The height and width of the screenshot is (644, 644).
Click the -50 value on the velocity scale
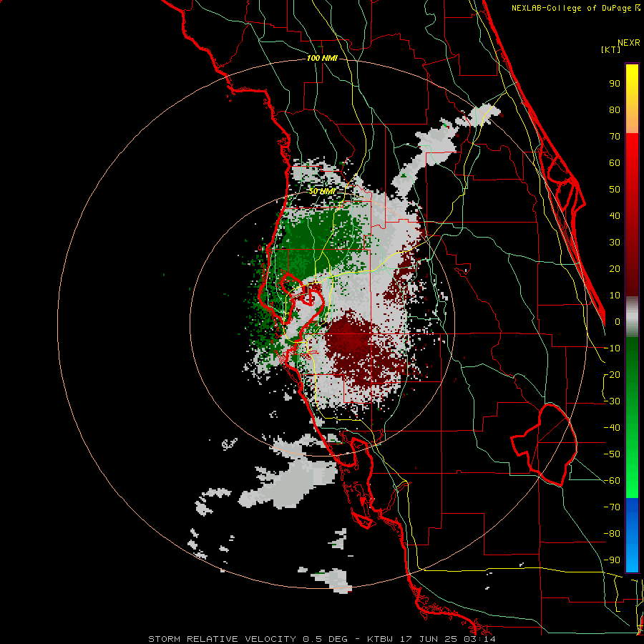point(612,454)
